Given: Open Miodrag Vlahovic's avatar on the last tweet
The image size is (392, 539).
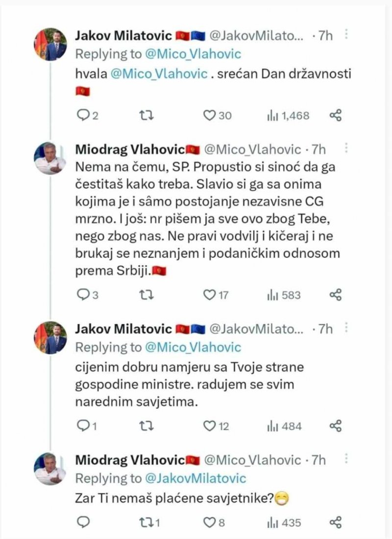Looking at the screenshot, I should [x=50, y=469].
